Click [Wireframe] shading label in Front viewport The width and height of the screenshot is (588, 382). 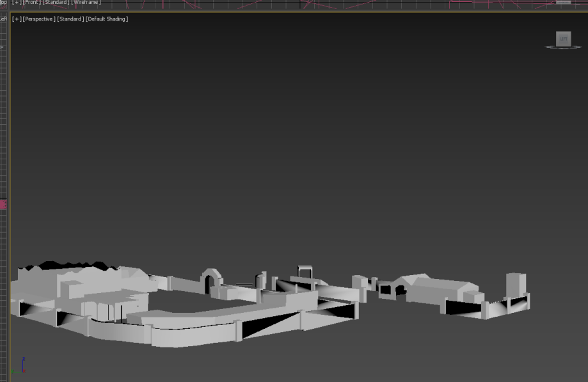[x=86, y=3]
